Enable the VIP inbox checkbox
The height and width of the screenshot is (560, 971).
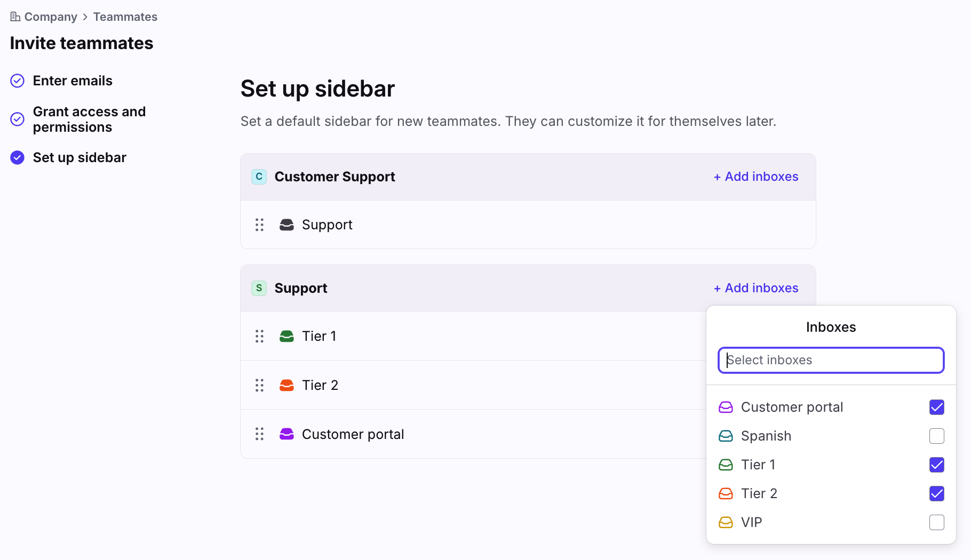pos(936,523)
